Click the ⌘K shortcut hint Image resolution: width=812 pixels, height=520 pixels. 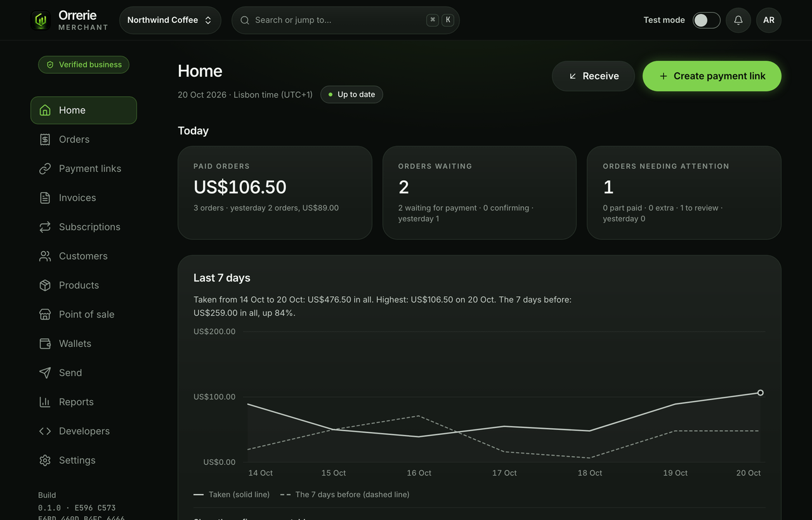coord(441,20)
